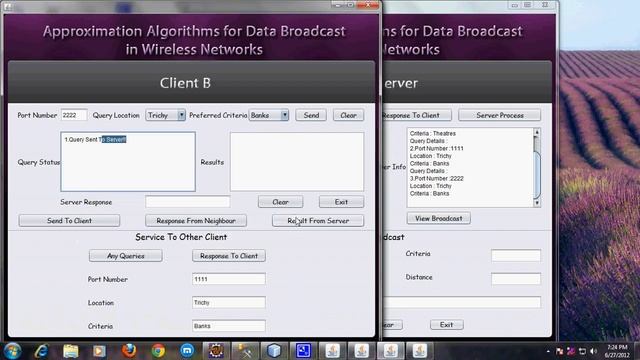Open the Windows Start menu

point(12,351)
